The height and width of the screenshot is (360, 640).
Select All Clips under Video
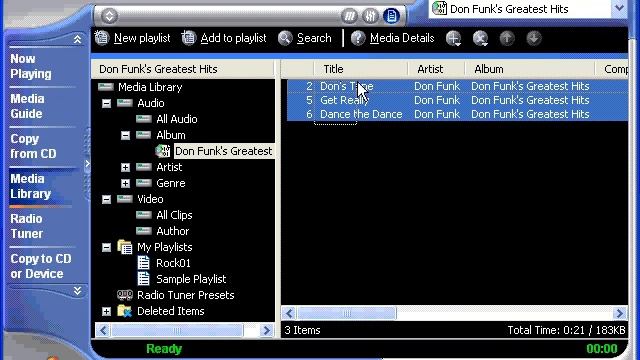[174, 215]
